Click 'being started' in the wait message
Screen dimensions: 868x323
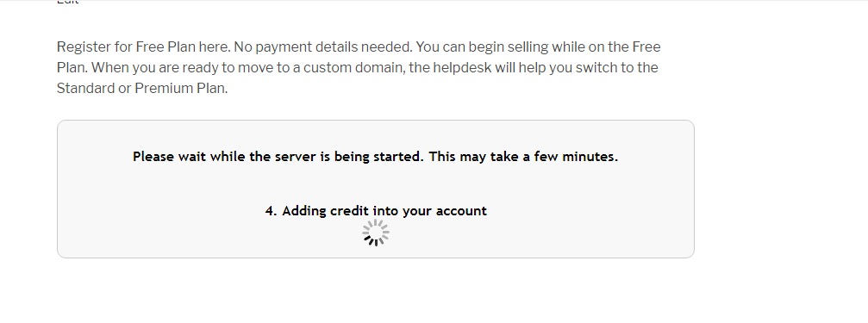[377, 157]
